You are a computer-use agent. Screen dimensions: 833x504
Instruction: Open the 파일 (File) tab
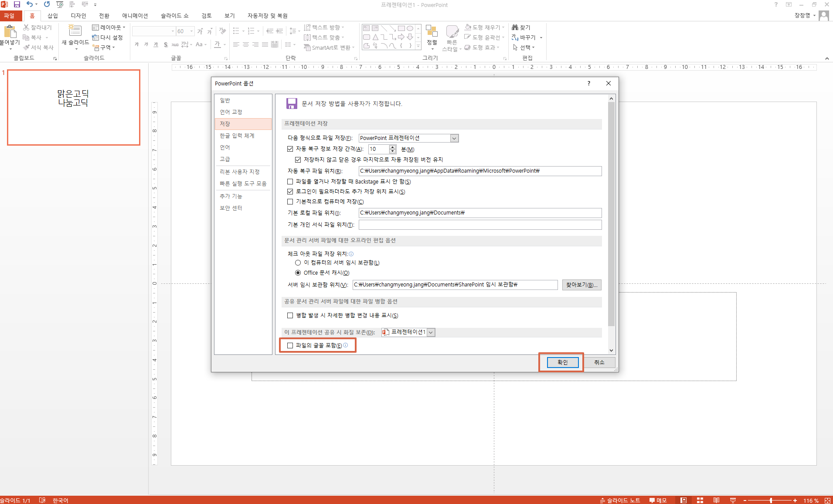[10, 16]
